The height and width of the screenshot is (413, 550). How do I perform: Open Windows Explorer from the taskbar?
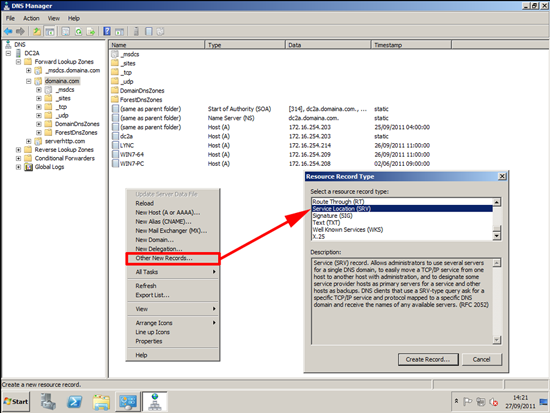pos(101,401)
